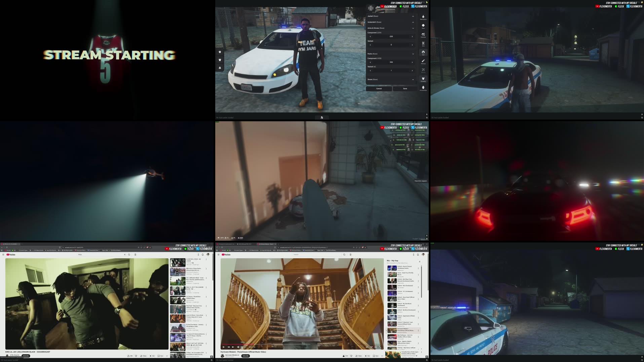Screen dimensions: 644x362
Task: Click the Save button in the clothing editor
Action: click(405, 88)
